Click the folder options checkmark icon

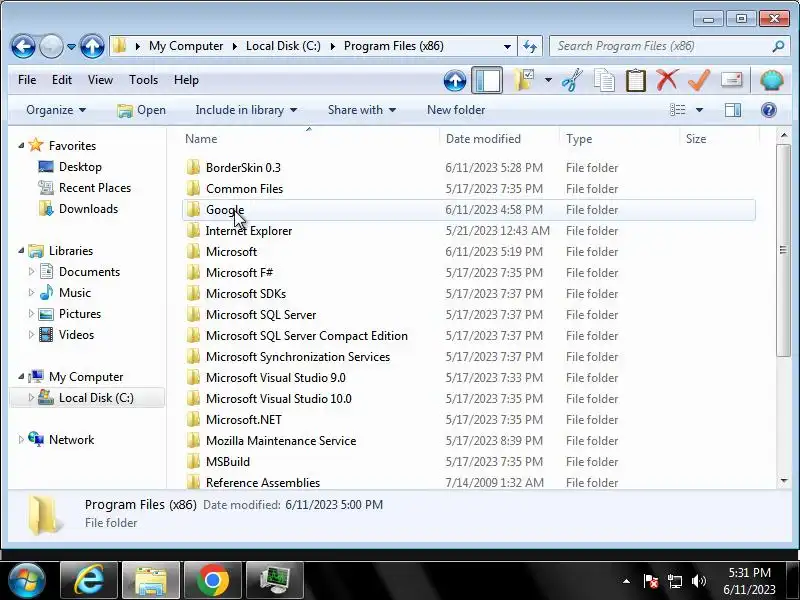coord(524,80)
